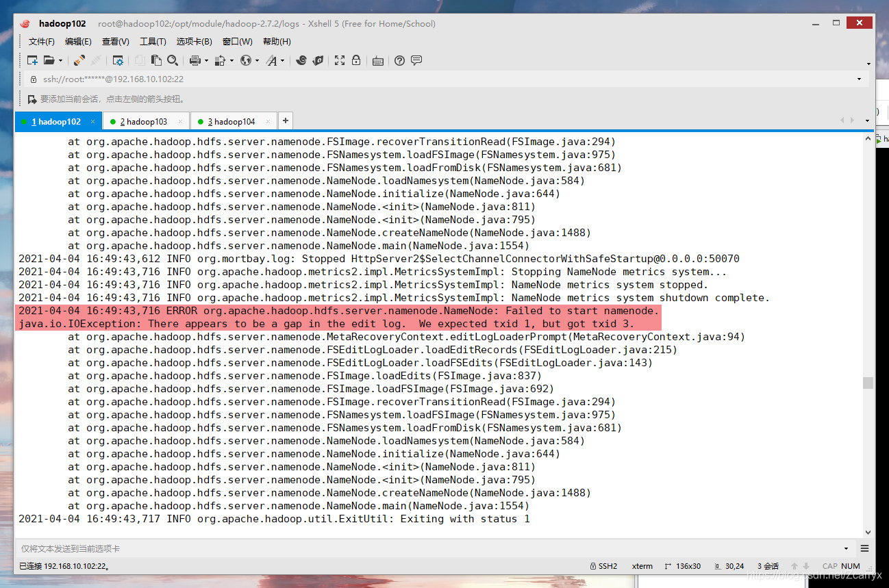Open the 工具(T) menu
The height and width of the screenshot is (588, 889).
pos(153,42)
